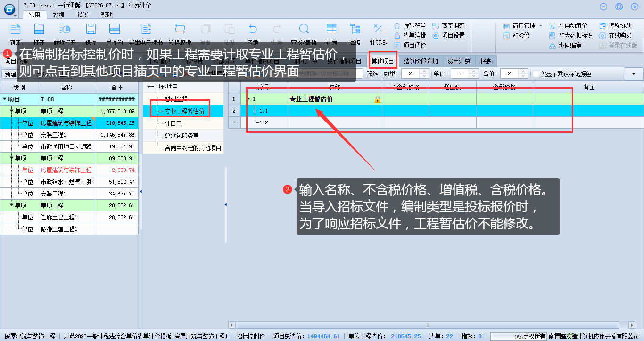Open the dropdown button right of color checkbox
This screenshot has width=644, height=341.
point(633,74)
